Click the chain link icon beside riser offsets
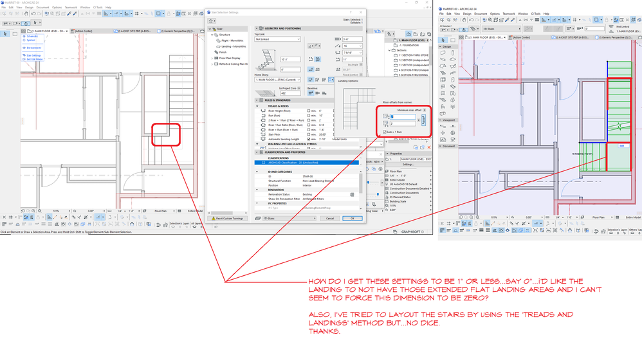The image size is (642, 364). pyautogui.click(x=423, y=120)
